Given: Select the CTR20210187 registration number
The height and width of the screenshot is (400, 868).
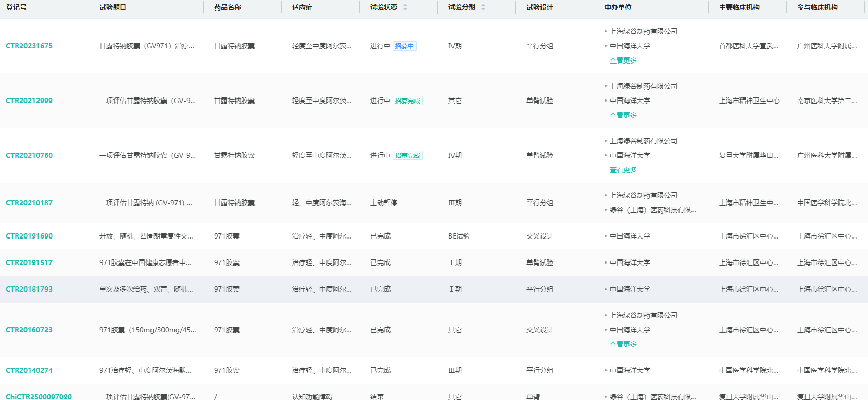Looking at the screenshot, I should click(x=29, y=203).
